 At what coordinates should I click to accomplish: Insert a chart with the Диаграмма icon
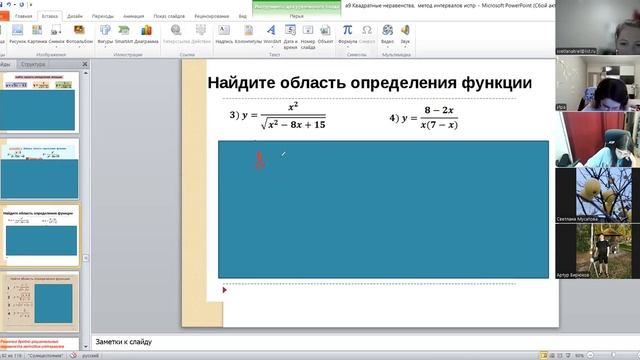(x=146, y=34)
